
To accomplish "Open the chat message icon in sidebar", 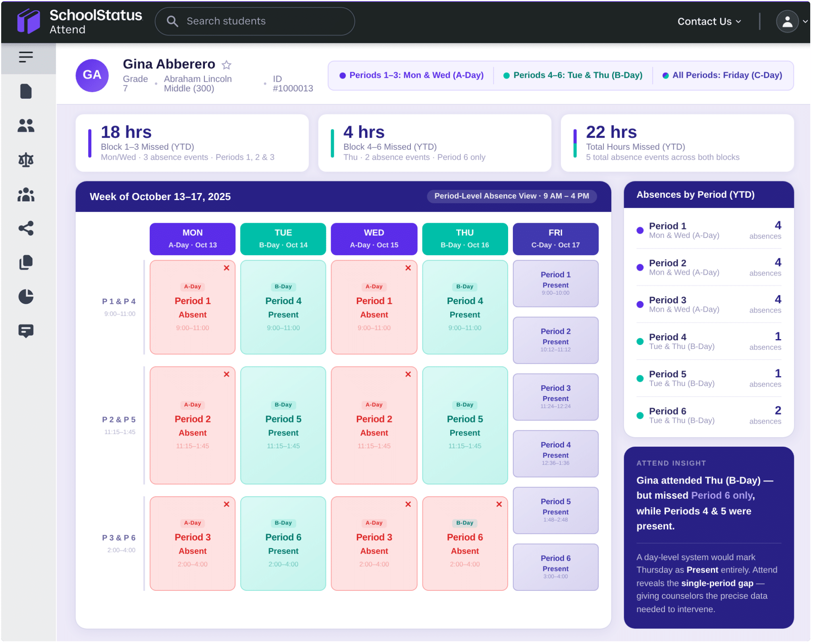I will pyautogui.click(x=26, y=331).
